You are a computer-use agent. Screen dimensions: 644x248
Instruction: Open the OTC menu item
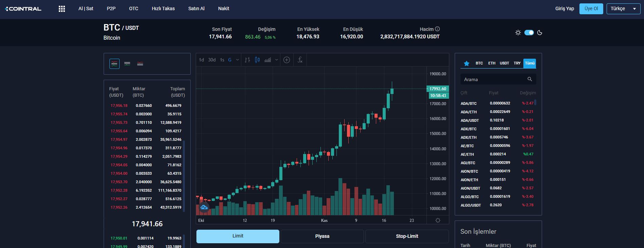(134, 8)
